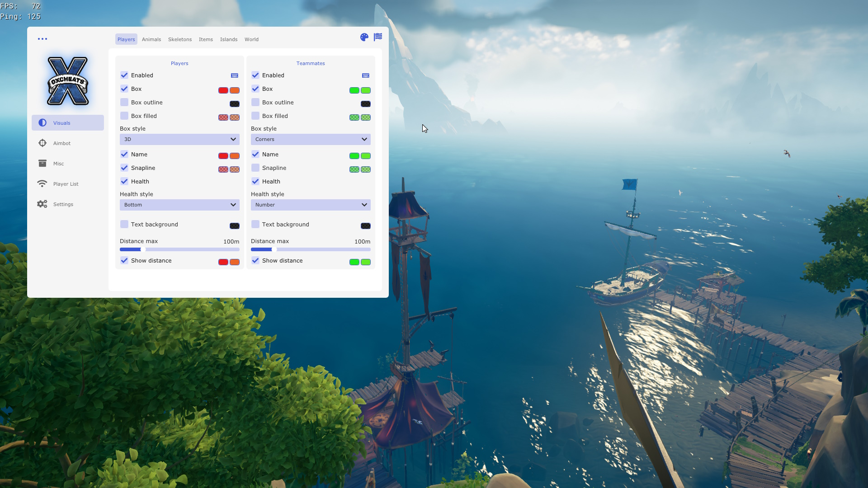Switch to the Skeletons tab
868x488 pixels.
tap(180, 39)
